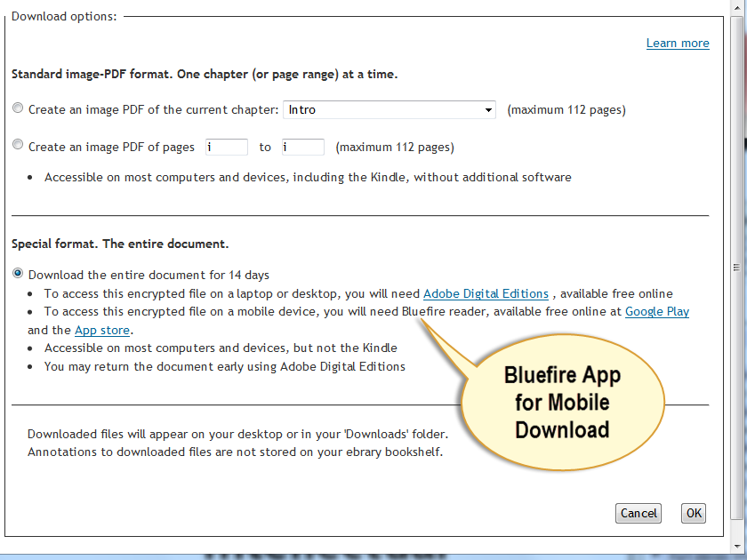
Task: Choose 'Download the entire document for 14 days'
Action: coord(19,275)
